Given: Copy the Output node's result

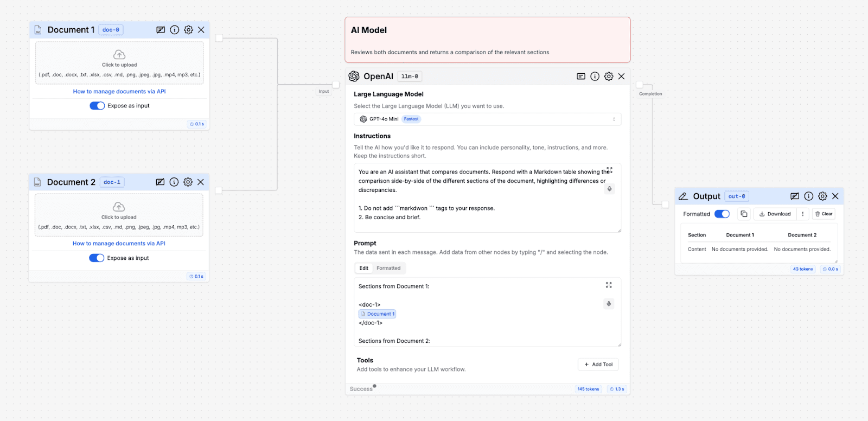Looking at the screenshot, I should pyautogui.click(x=744, y=214).
